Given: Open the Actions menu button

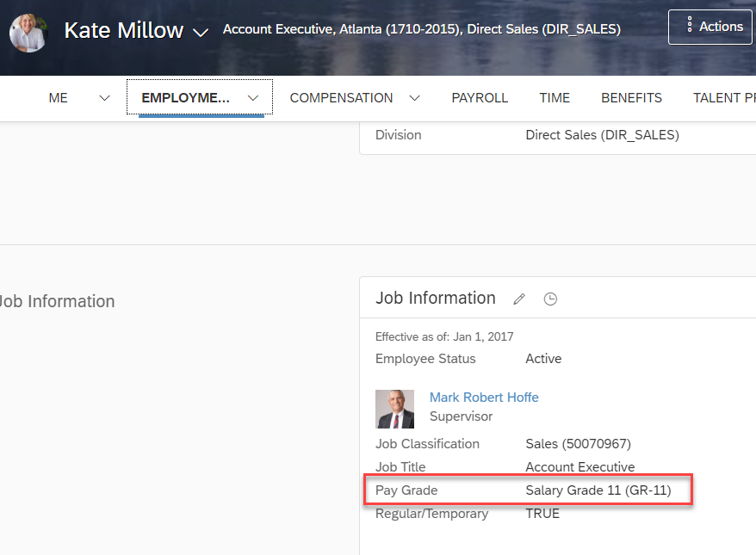Looking at the screenshot, I should (x=711, y=27).
